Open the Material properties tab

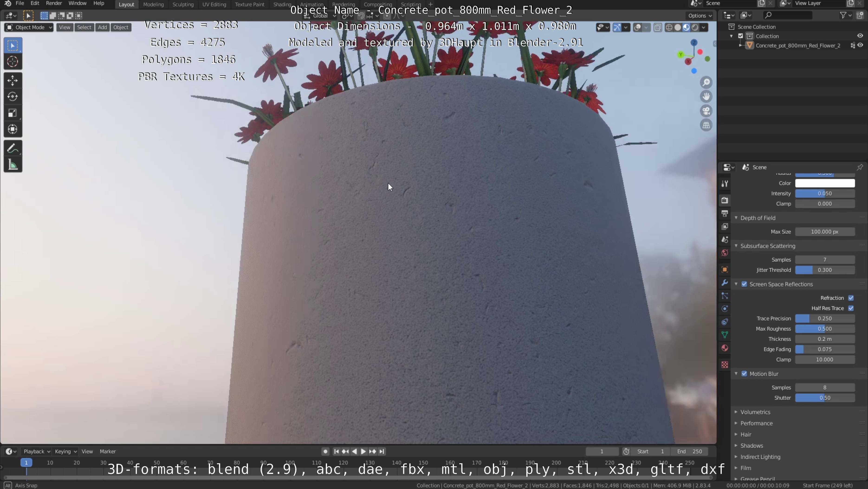point(725,348)
